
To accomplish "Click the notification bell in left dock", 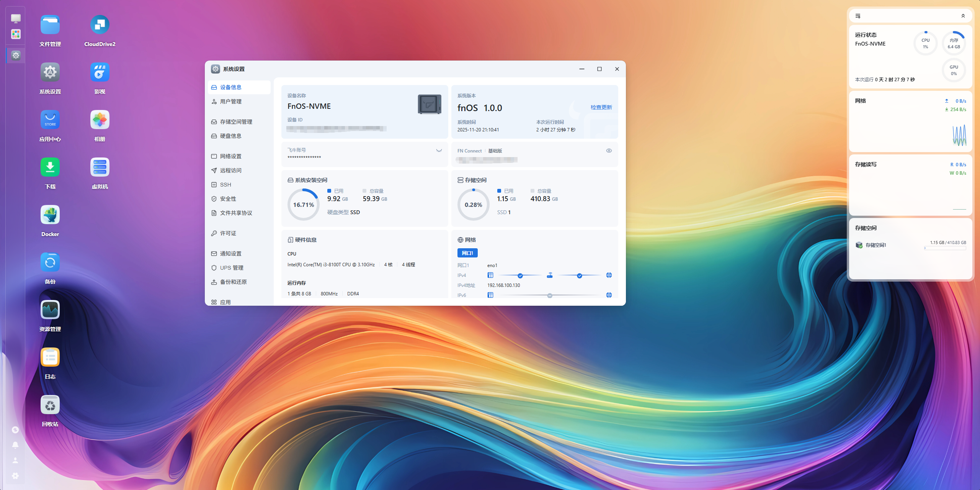I will 15,445.
